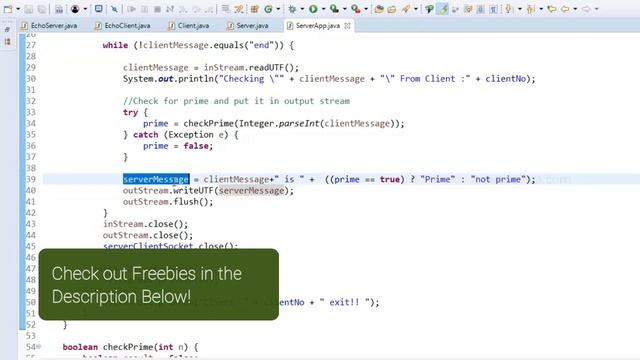Click the Coverage run icon

coord(334,9)
